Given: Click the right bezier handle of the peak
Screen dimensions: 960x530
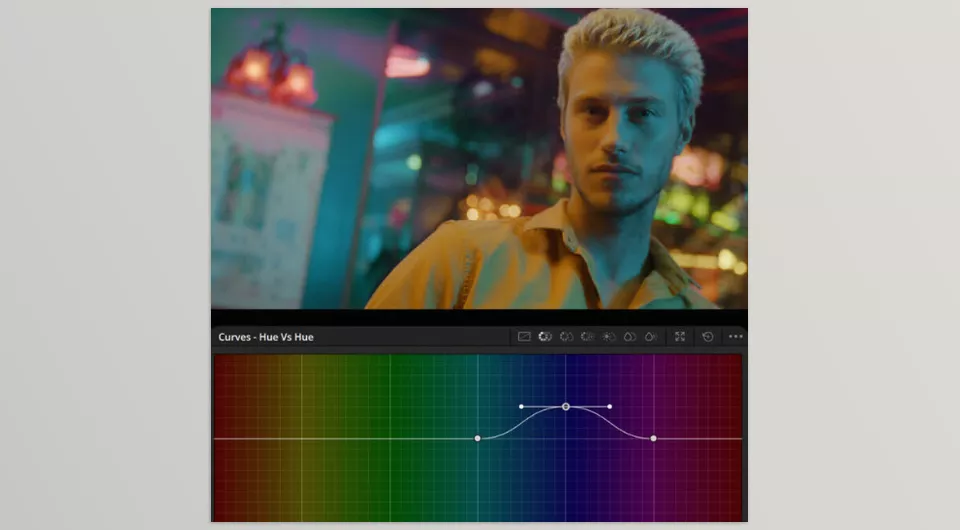Looking at the screenshot, I should point(610,406).
